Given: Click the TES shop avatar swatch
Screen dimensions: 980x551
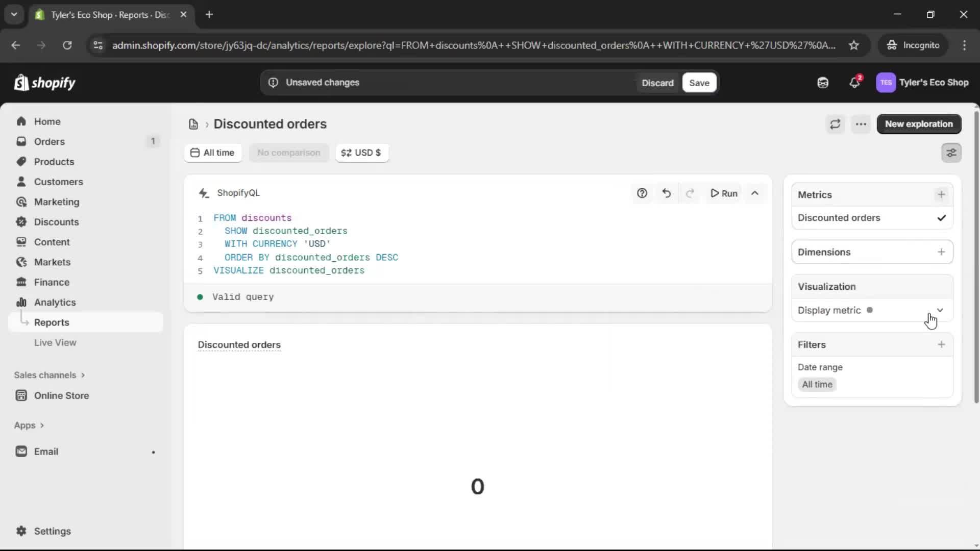Looking at the screenshot, I should coord(886,82).
